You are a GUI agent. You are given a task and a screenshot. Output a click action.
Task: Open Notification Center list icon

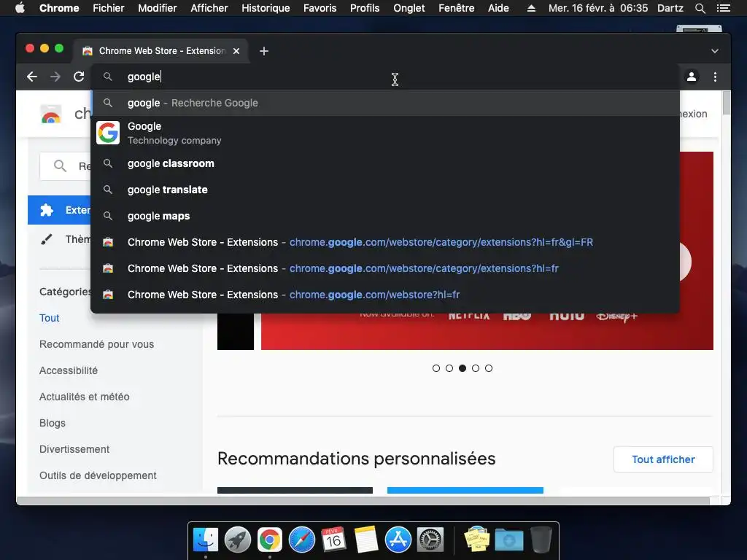click(x=723, y=8)
